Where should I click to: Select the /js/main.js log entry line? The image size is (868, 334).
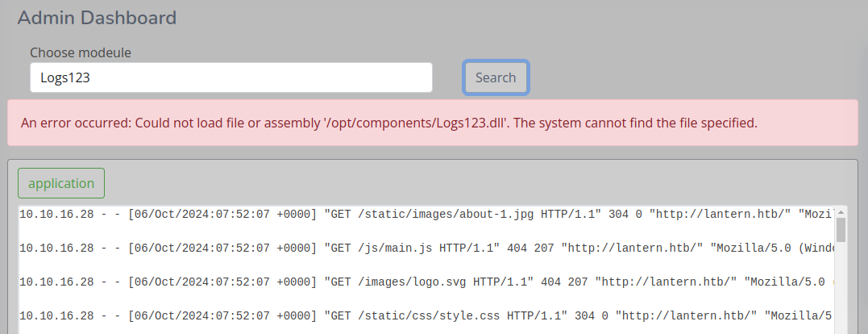(x=426, y=248)
